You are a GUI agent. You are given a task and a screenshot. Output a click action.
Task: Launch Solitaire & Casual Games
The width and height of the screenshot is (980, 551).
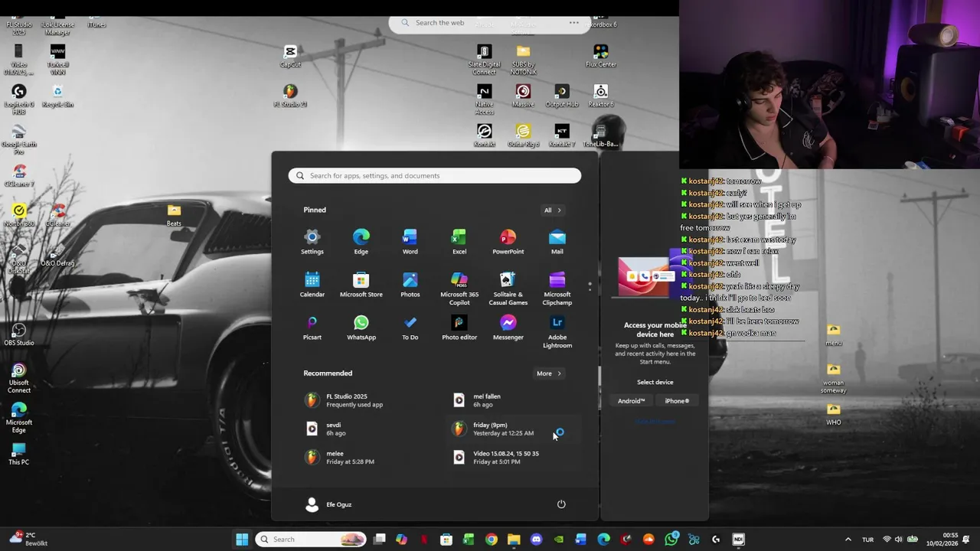click(508, 289)
